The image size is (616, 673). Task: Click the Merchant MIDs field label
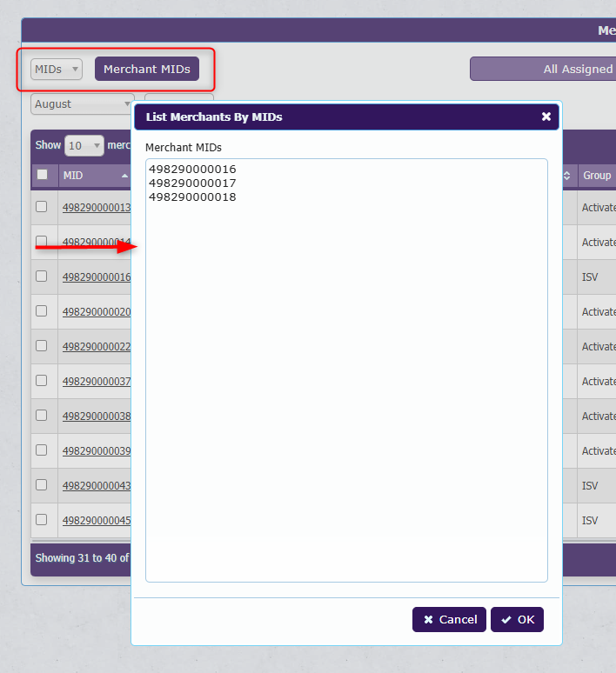coord(184,147)
